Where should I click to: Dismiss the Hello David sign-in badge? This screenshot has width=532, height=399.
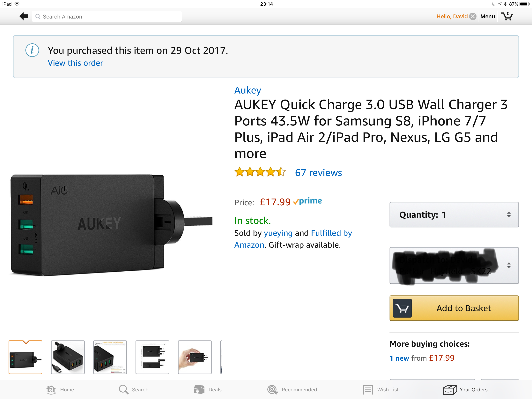(473, 16)
